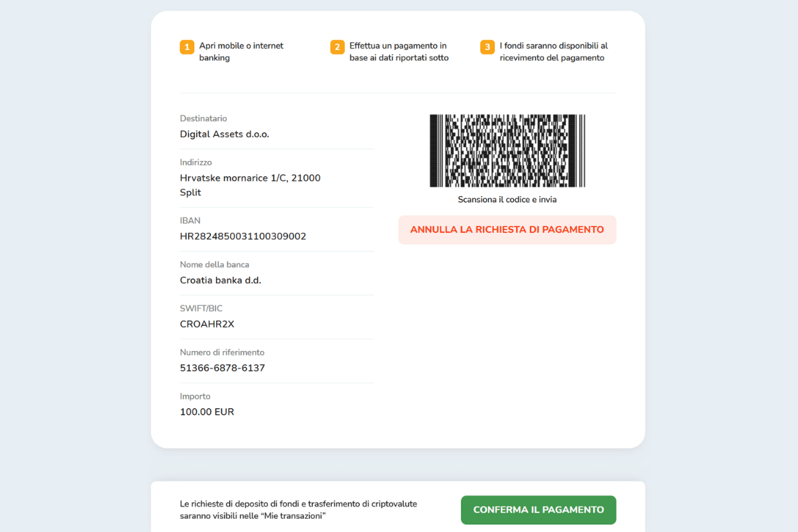The width and height of the screenshot is (798, 532).
Task: Click the scannable payment barcode image
Action: [507, 151]
